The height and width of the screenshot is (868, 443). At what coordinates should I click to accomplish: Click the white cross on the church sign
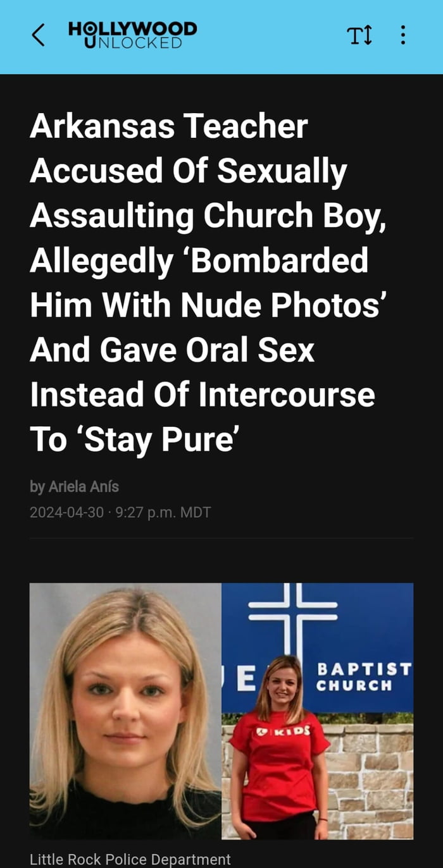coord(292,616)
